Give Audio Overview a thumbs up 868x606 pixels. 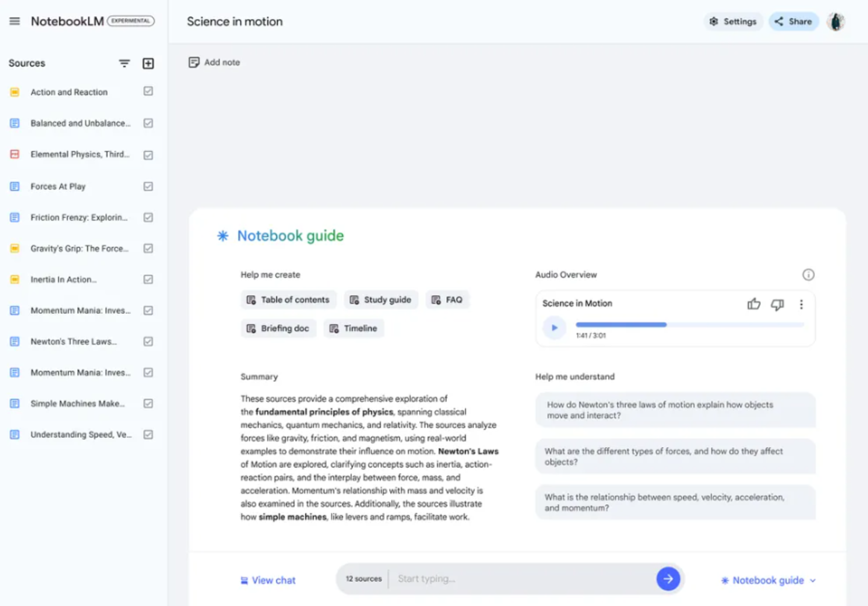point(753,304)
